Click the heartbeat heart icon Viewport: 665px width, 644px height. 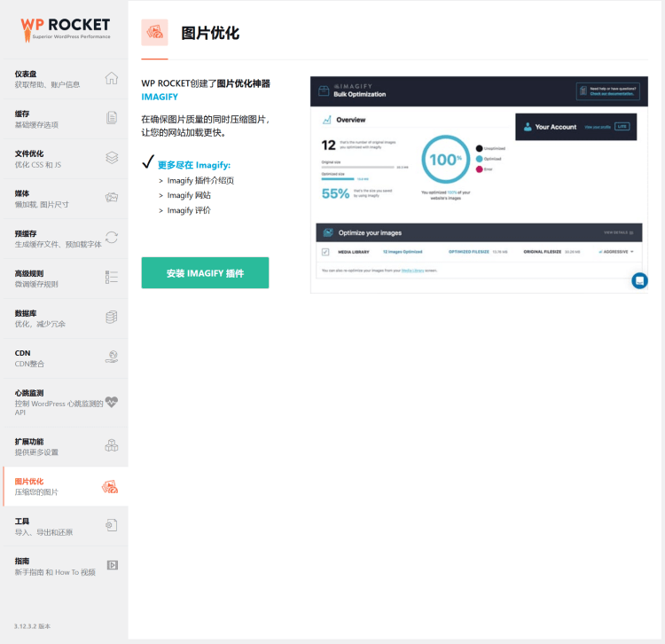pyautogui.click(x=112, y=402)
